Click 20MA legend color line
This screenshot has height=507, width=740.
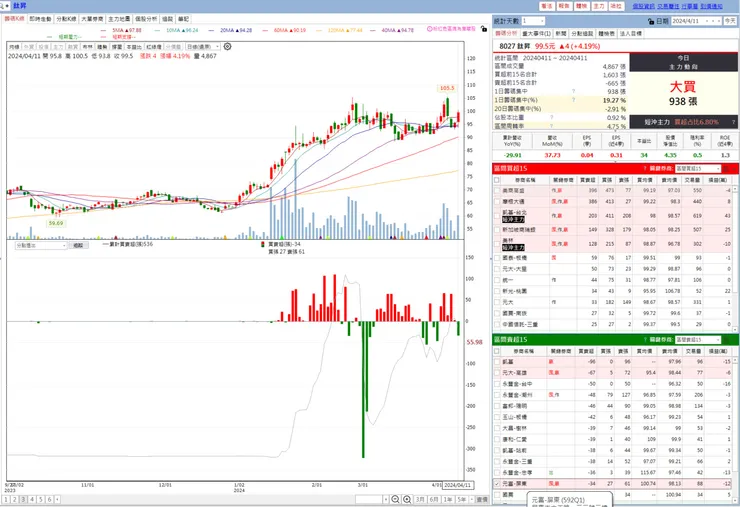tap(211, 30)
